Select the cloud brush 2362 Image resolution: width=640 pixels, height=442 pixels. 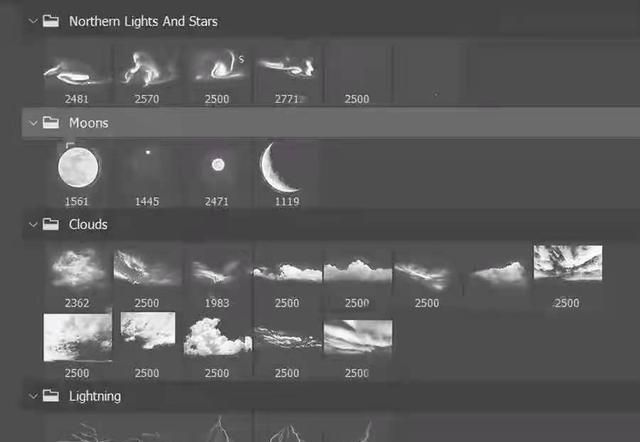(78, 276)
